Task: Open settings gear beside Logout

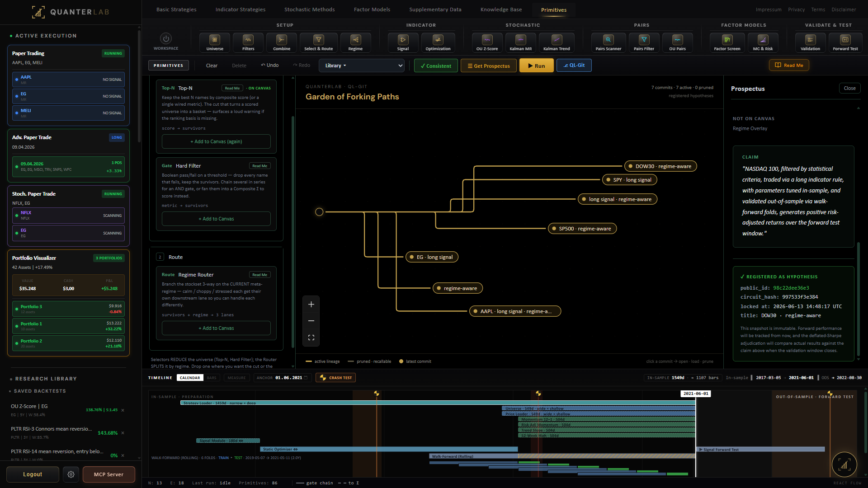Action: [71, 474]
